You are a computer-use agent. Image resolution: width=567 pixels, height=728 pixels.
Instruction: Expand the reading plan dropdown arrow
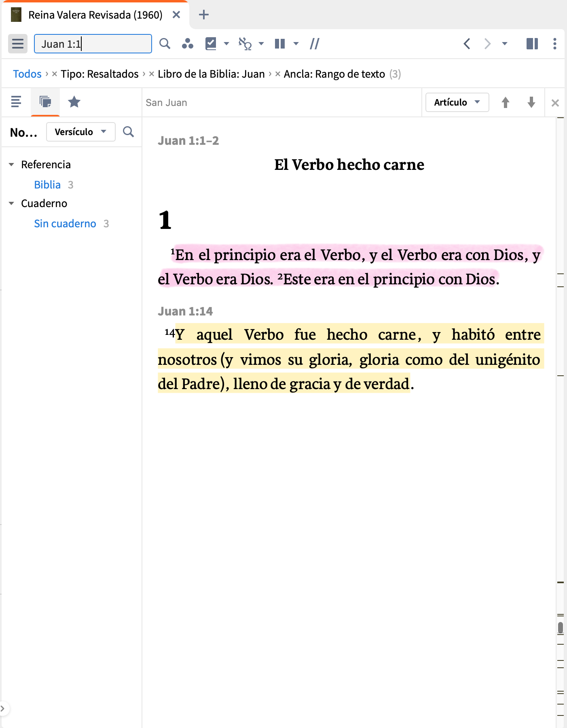(x=226, y=44)
